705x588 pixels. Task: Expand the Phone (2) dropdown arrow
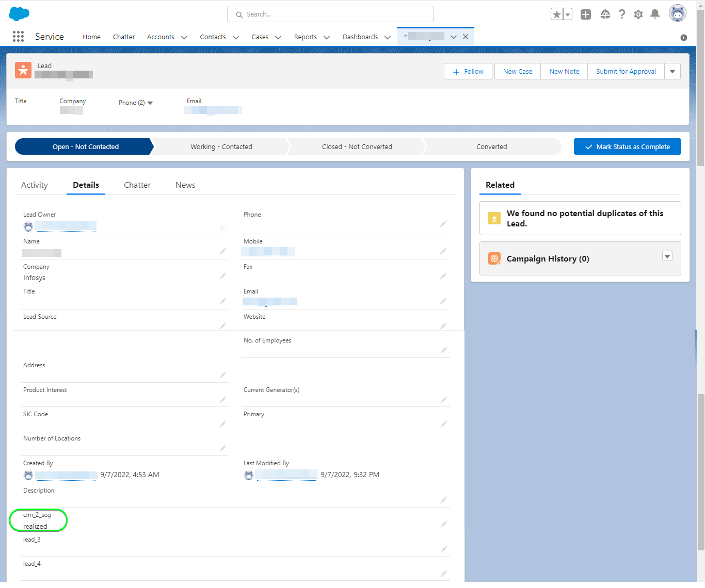coord(150,103)
